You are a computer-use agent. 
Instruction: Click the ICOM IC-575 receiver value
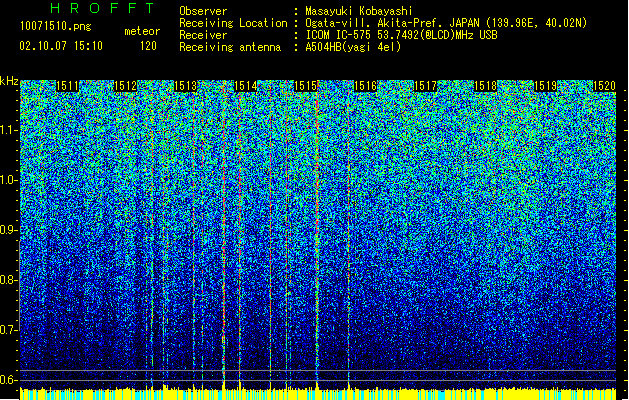tap(401, 35)
